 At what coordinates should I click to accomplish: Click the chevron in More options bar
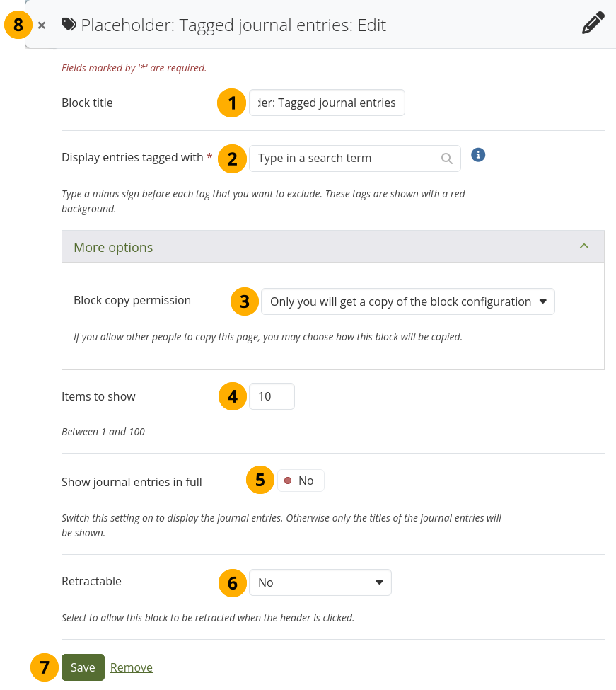tap(583, 246)
